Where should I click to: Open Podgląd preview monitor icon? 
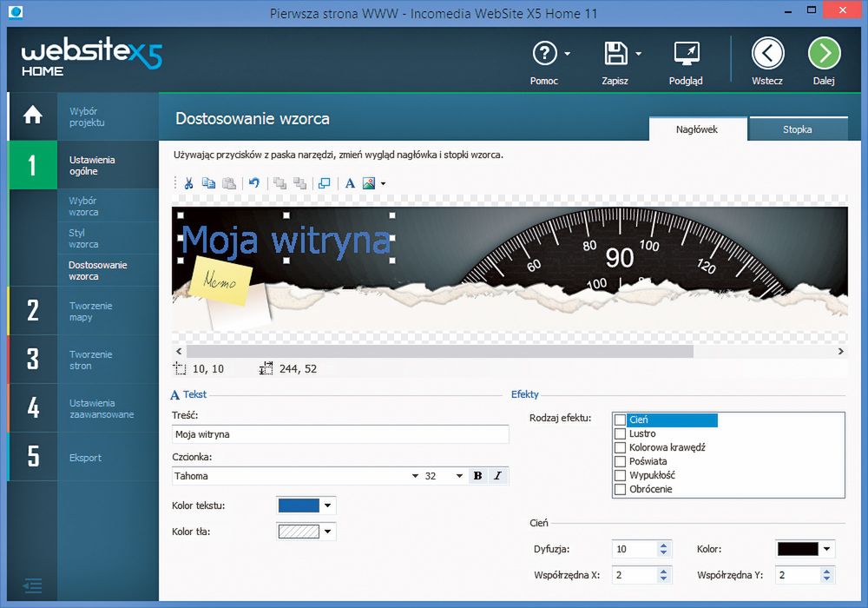tap(687, 54)
